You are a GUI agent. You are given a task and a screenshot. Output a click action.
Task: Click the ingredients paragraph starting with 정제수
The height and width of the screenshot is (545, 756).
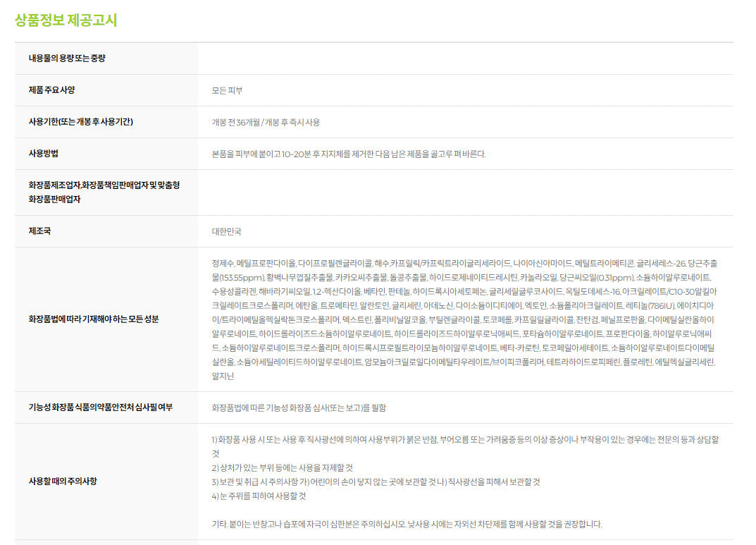(465, 319)
